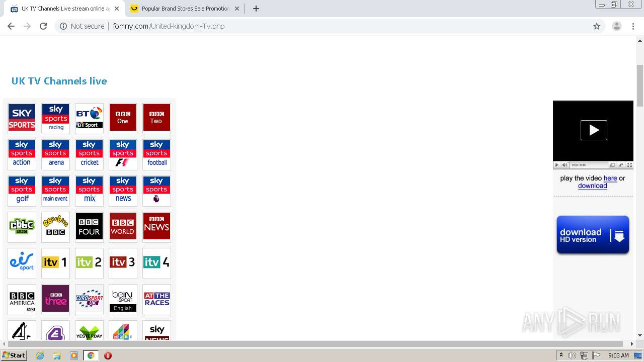Viewport: 644px width, 362px height.
Task: Open the ITV 1 channel
Action: [x=55, y=263]
